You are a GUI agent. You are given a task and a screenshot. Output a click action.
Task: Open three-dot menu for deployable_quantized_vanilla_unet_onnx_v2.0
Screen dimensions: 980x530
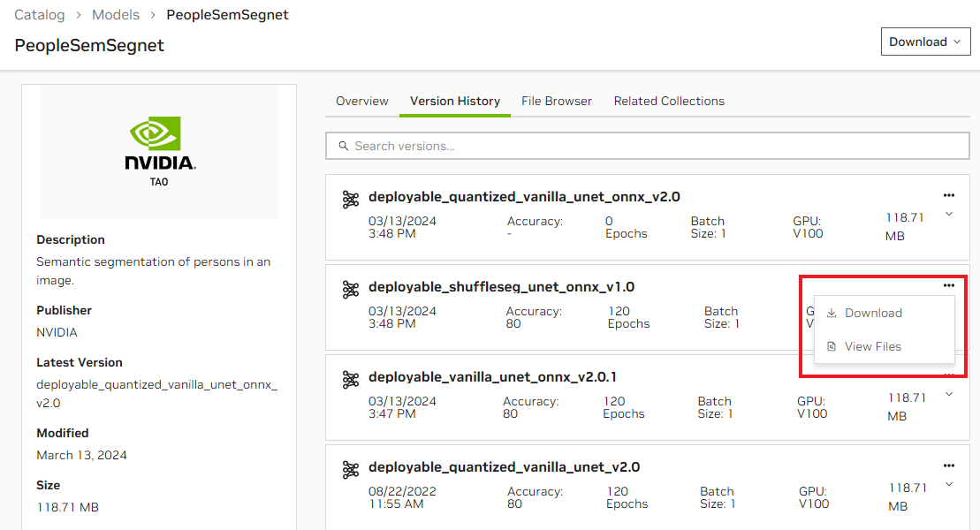coord(948,195)
